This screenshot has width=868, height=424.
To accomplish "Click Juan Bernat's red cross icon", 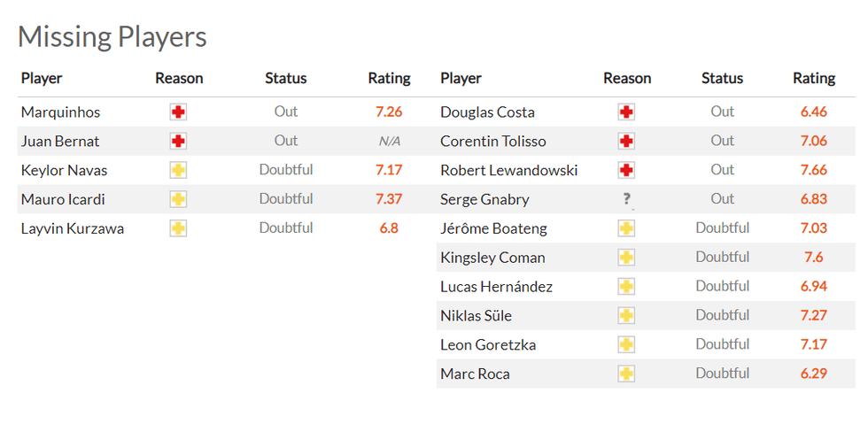I will coord(179,142).
